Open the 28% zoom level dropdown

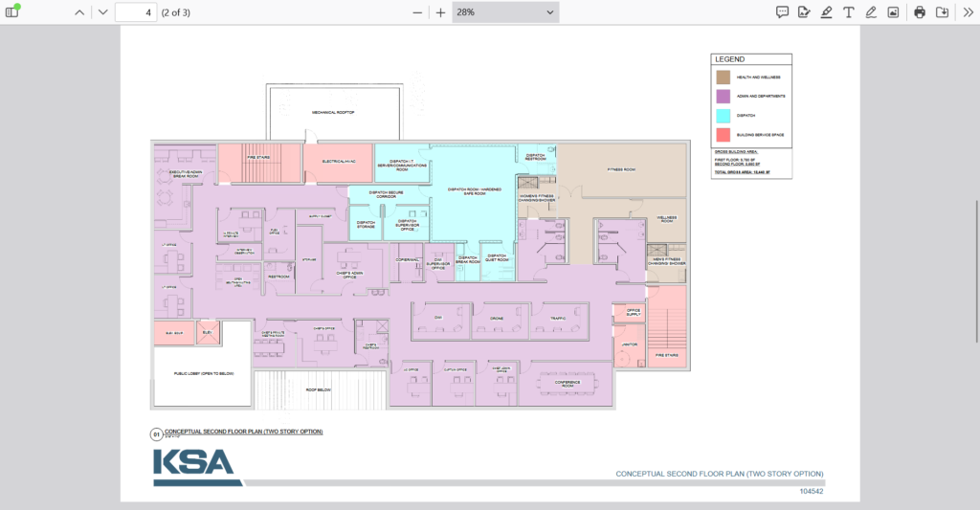[504, 12]
